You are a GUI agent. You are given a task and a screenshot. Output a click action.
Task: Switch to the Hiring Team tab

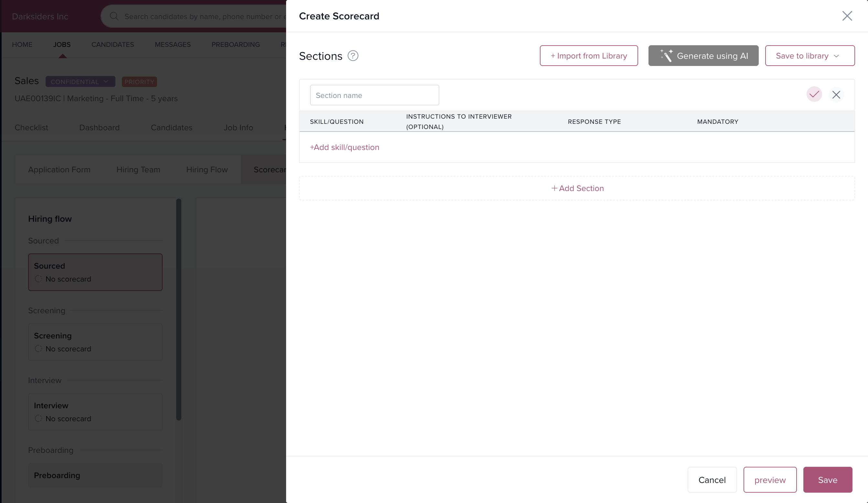tap(138, 169)
